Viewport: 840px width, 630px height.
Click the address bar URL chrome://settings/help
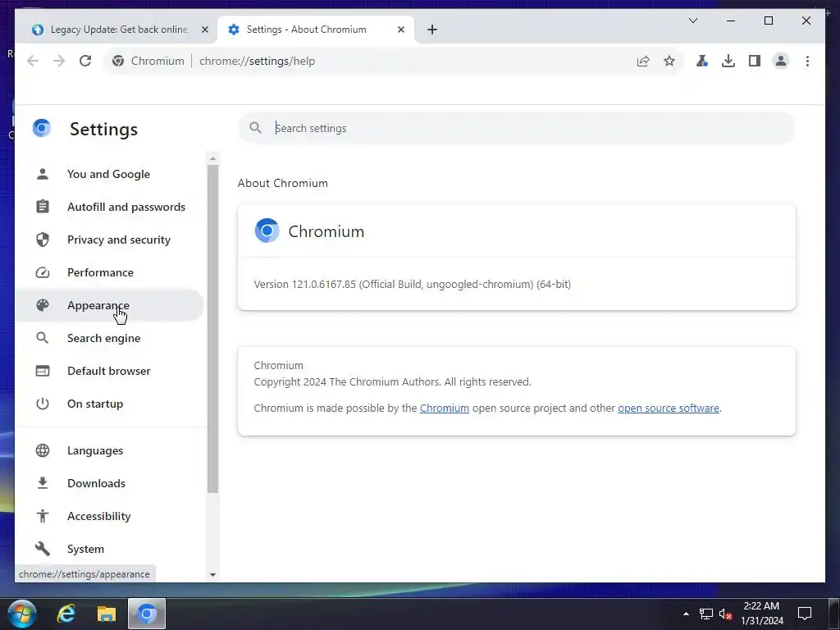[257, 61]
